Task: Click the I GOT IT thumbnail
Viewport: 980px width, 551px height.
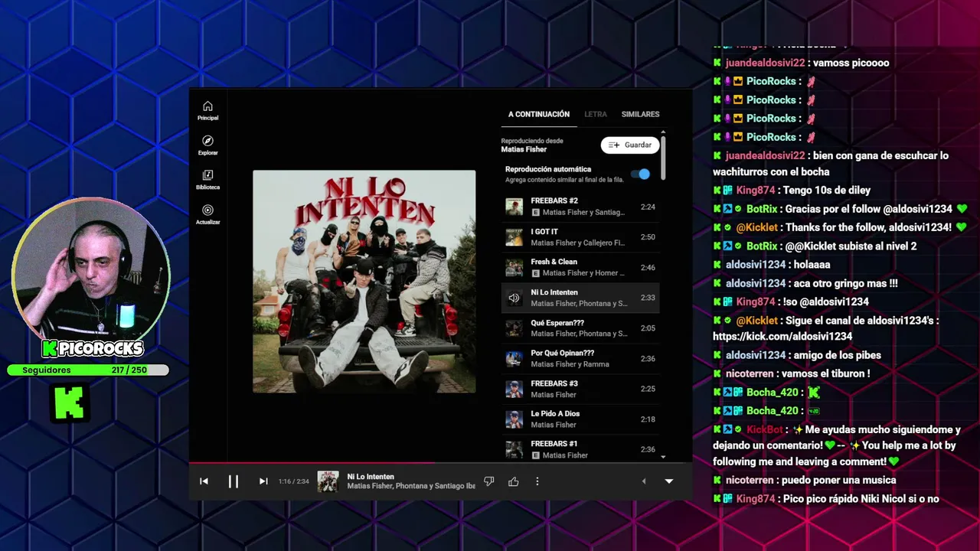Action: pyautogui.click(x=514, y=237)
